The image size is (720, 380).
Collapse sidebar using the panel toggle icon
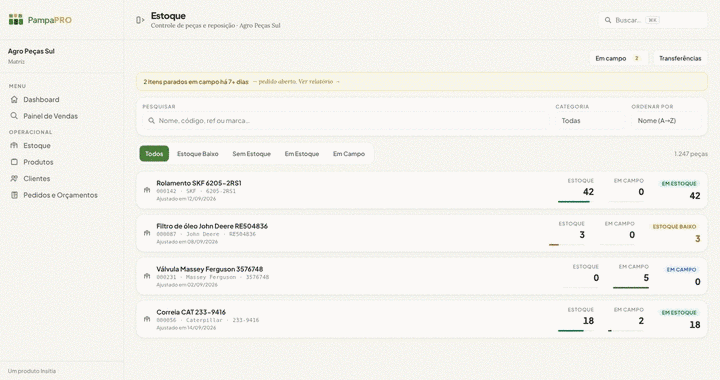tap(140, 20)
